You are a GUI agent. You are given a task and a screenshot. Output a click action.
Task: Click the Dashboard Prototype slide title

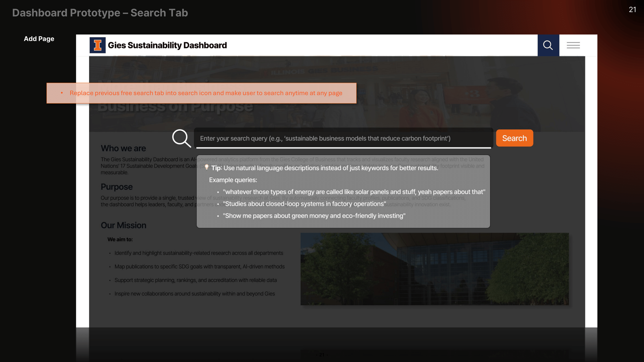coord(100,13)
